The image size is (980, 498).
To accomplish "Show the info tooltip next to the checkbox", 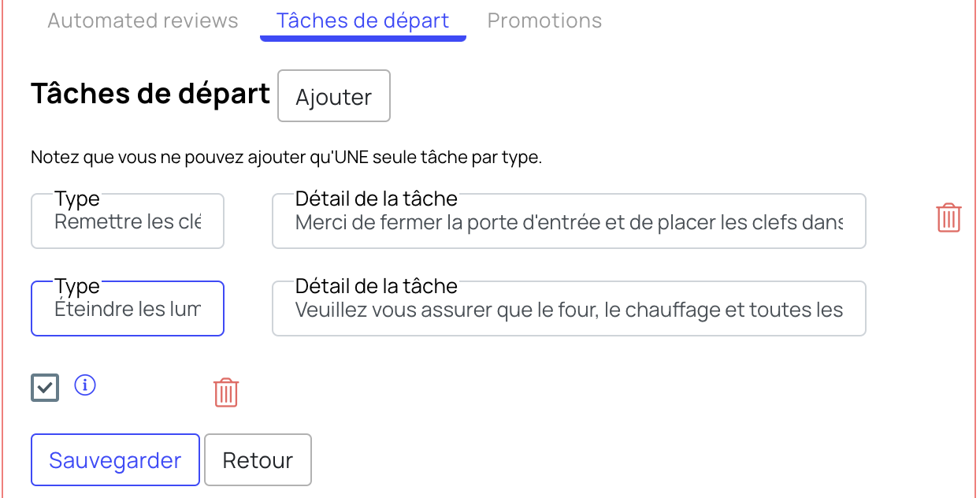I will (x=85, y=385).
